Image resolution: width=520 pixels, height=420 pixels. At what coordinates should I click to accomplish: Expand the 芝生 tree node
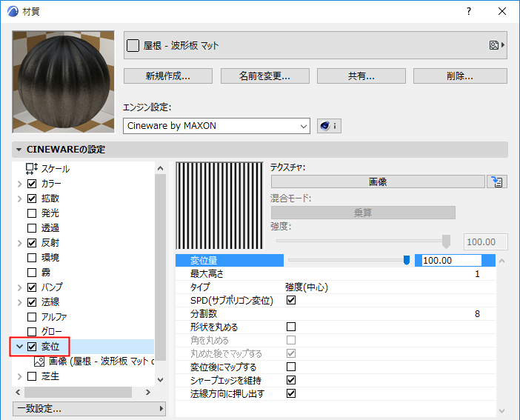point(19,376)
